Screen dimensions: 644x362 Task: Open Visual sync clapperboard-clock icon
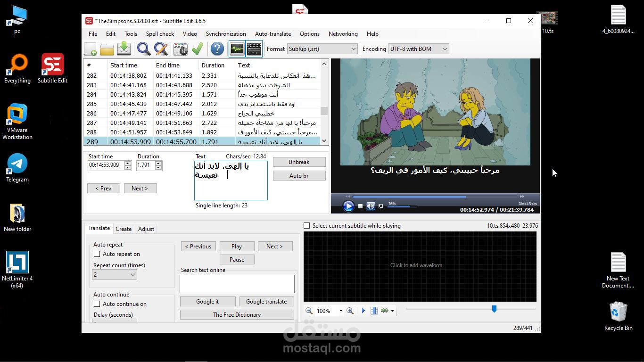[x=181, y=49]
